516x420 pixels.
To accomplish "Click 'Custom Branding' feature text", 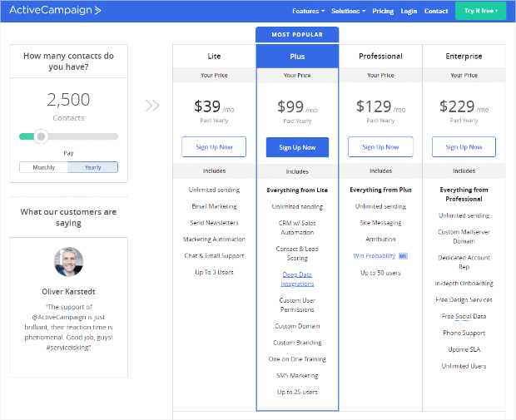I will pyautogui.click(x=297, y=343).
